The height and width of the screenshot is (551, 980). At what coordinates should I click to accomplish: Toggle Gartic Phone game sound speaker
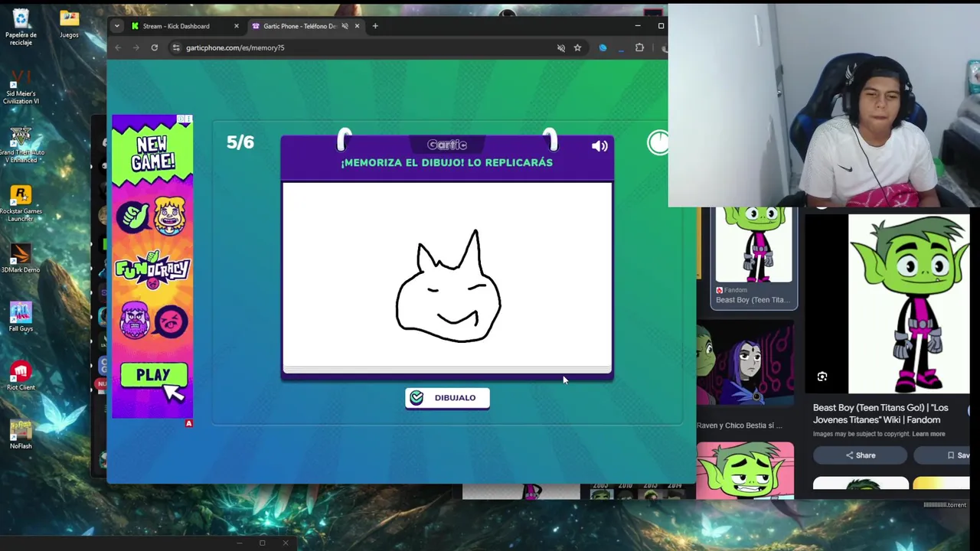click(599, 146)
